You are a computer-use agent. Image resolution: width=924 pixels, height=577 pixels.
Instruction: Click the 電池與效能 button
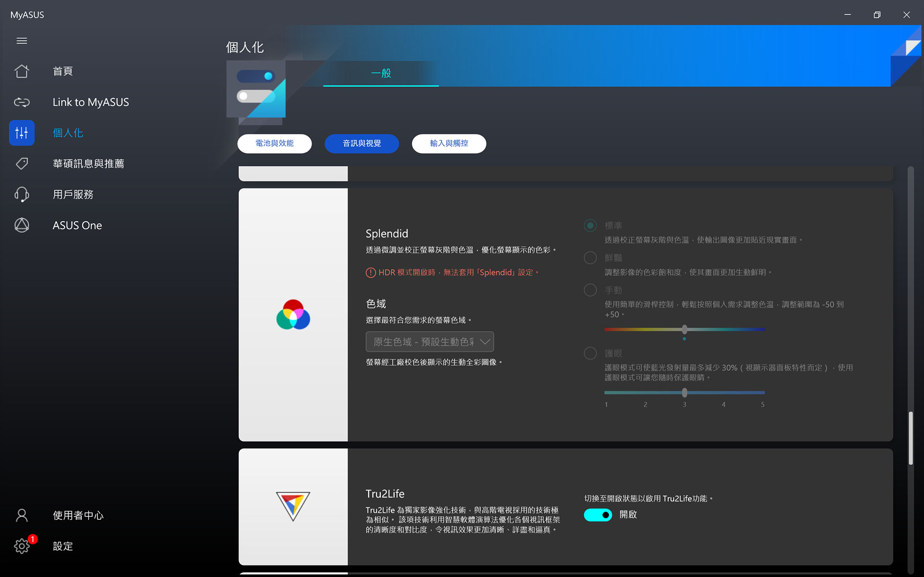click(274, 143)
